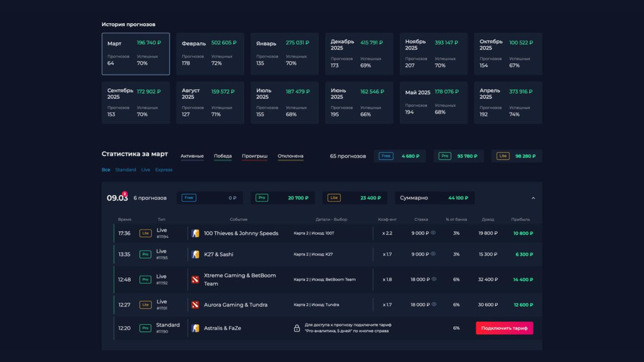Click the Dota icon beside Aurora Gaming match
Viewport: 644px width, 362px height.
[195, 305]
